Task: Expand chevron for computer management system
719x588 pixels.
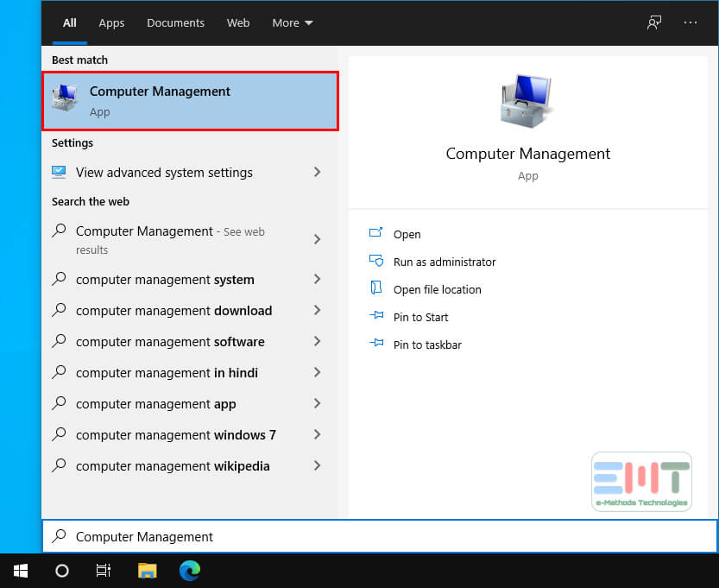Action: coord(318,279)
